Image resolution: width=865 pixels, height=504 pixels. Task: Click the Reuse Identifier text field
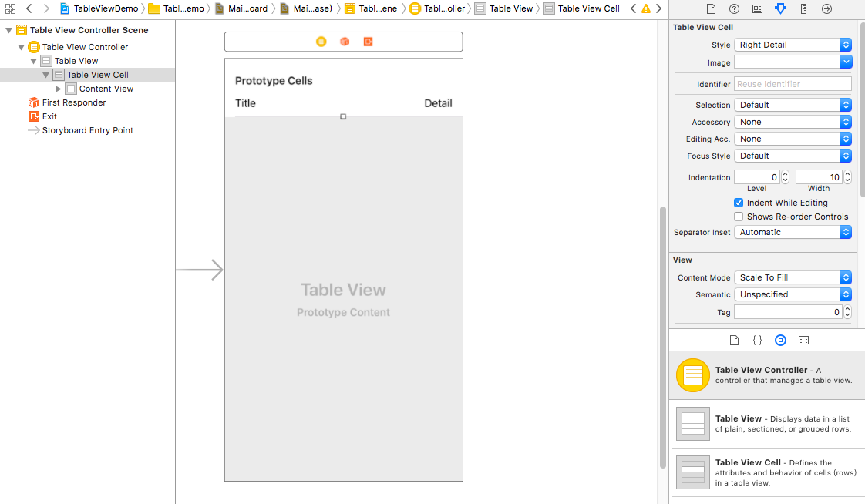pyautogui.click(x=793, y=84)
